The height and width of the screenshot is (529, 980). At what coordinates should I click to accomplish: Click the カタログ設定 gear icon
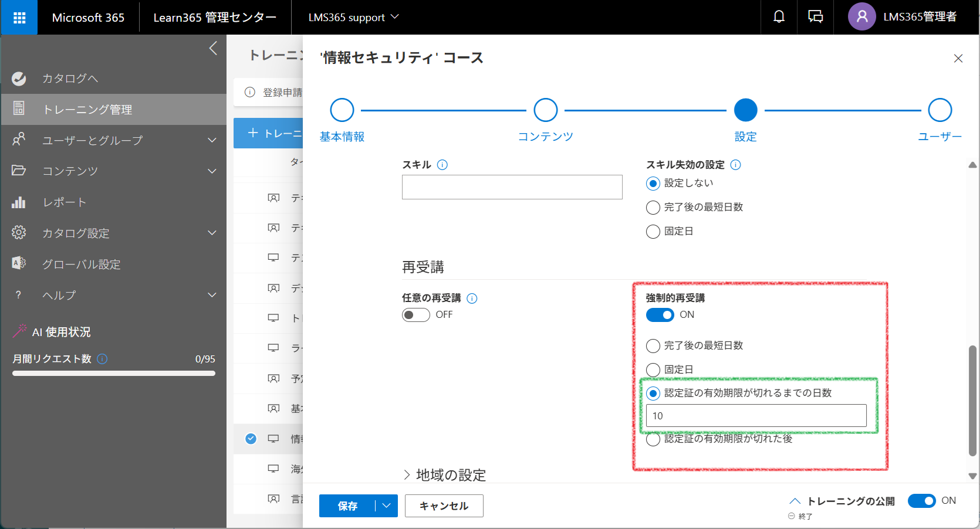pos(19,232)
